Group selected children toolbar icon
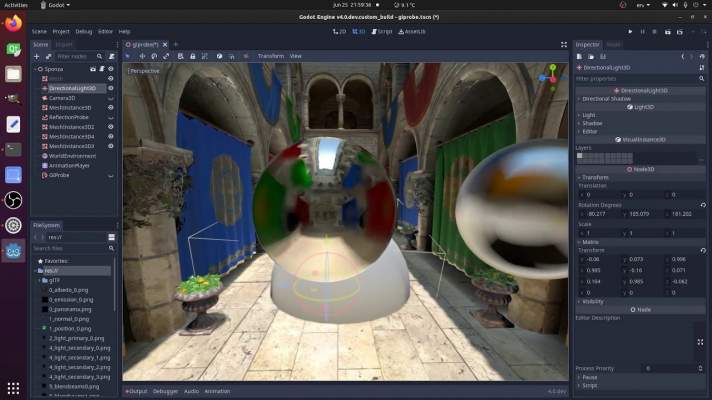This screenshot has height=400, width=712. 205,56
